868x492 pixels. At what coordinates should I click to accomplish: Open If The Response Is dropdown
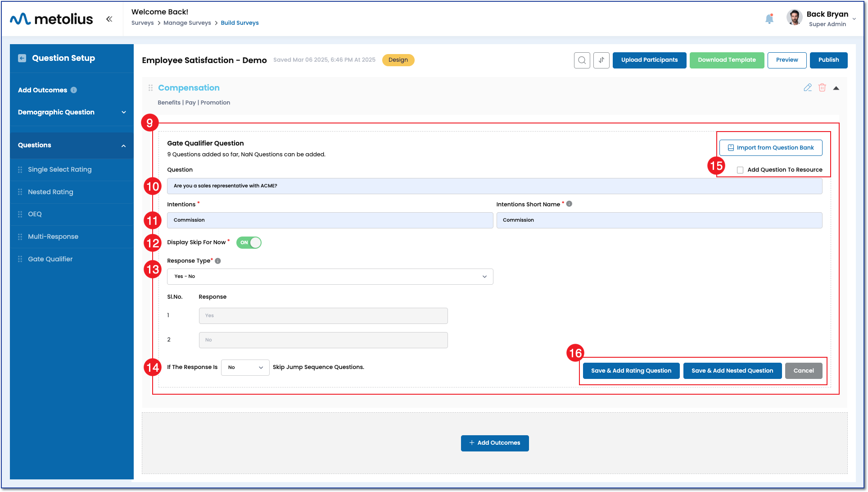coord(245,368)
